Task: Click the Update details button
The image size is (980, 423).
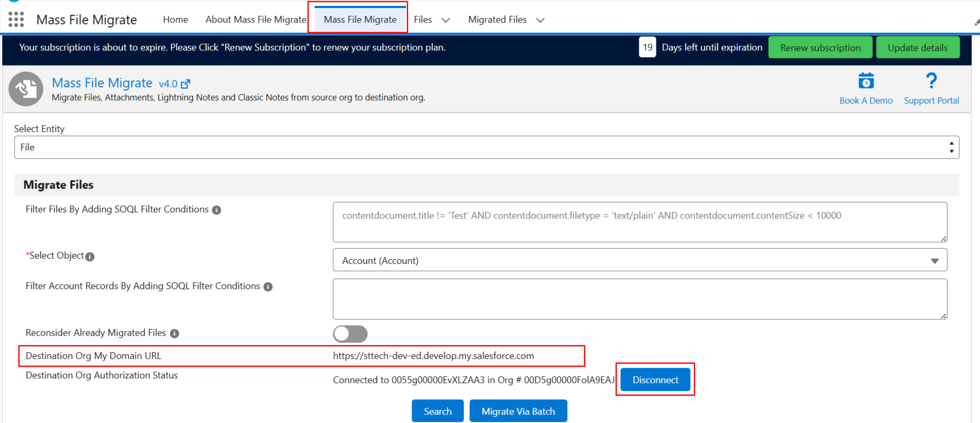Action: coord(917,47)
